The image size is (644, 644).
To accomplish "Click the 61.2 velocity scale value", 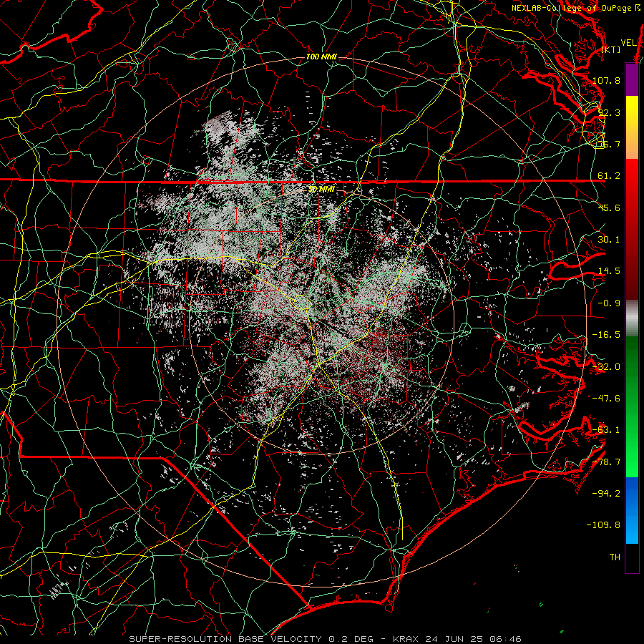I will click(609, 176).
